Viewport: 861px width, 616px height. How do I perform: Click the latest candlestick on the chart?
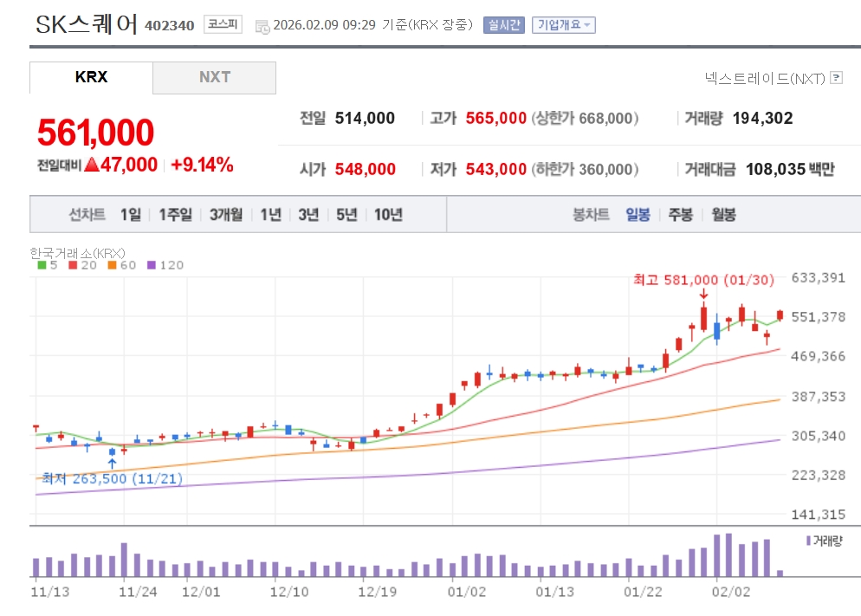[x=780, y=315]
